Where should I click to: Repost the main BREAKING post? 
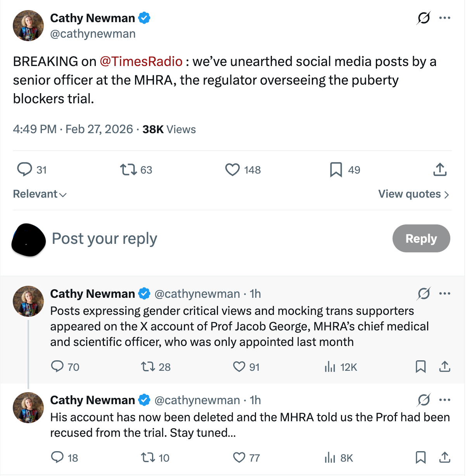coord(128,170)
